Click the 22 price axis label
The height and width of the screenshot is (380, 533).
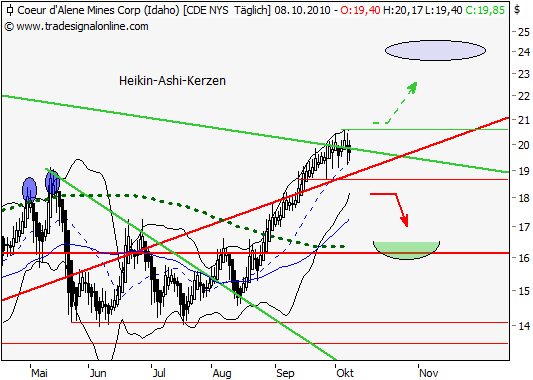tap(523, 96)
